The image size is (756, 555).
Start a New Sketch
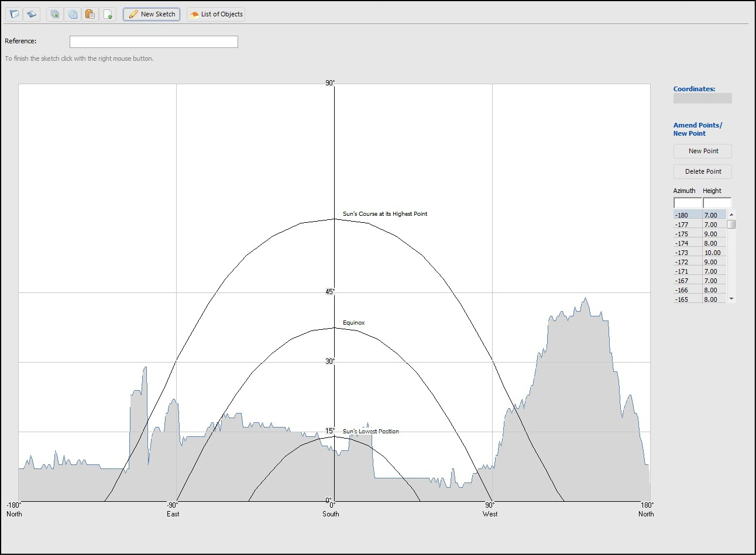click(152, 14)
